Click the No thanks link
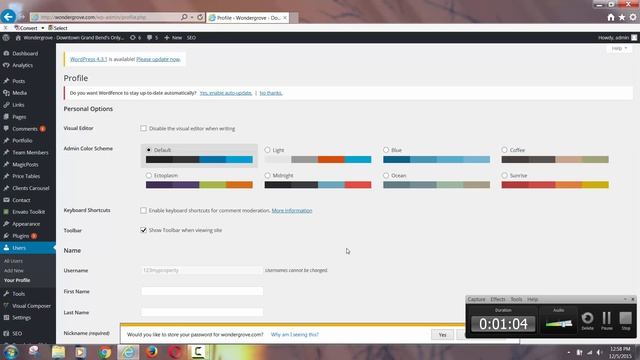This screenshot has width=640, height=360. click(x=271, y=93)
